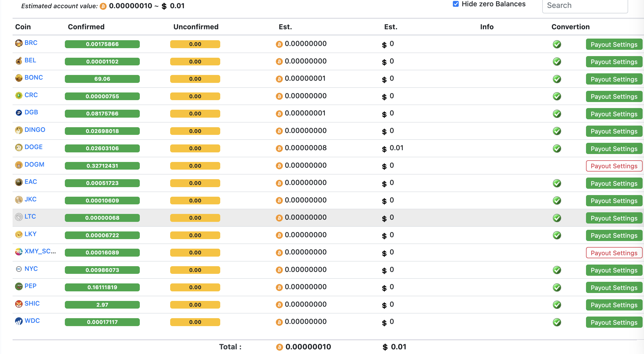Sort by the Convertion column header

[x=570, y=27]
